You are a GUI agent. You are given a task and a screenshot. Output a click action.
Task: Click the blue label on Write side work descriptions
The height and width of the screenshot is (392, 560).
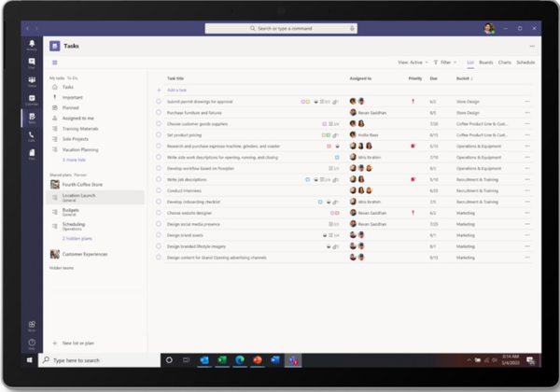pos(337,157)
